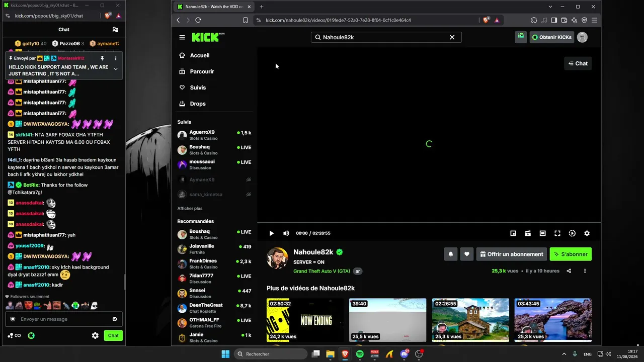The image size is (644, 362).
Task: Open the Kick hamburger sidebar menu
Action: pyautogui.click(x=182, y=37)
